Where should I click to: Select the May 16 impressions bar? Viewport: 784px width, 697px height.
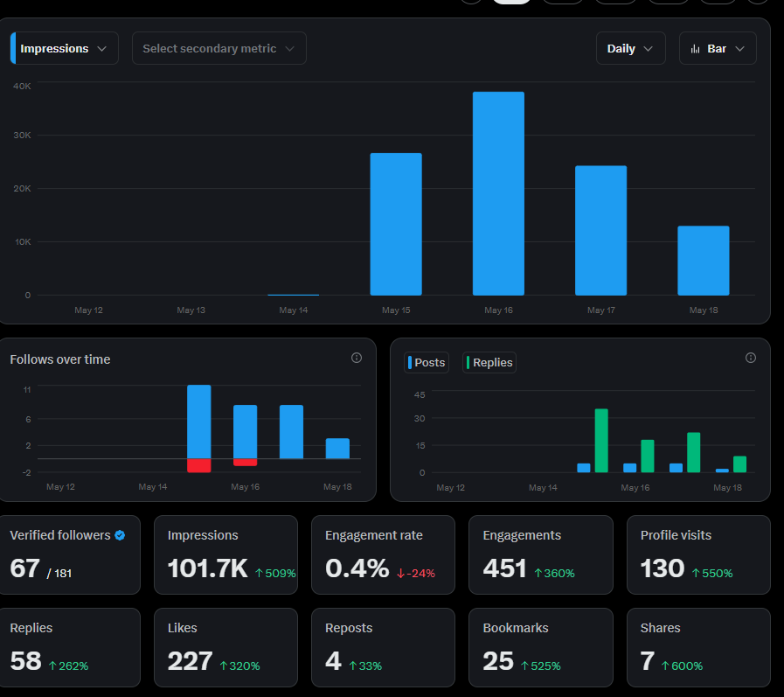coord(498,193)
